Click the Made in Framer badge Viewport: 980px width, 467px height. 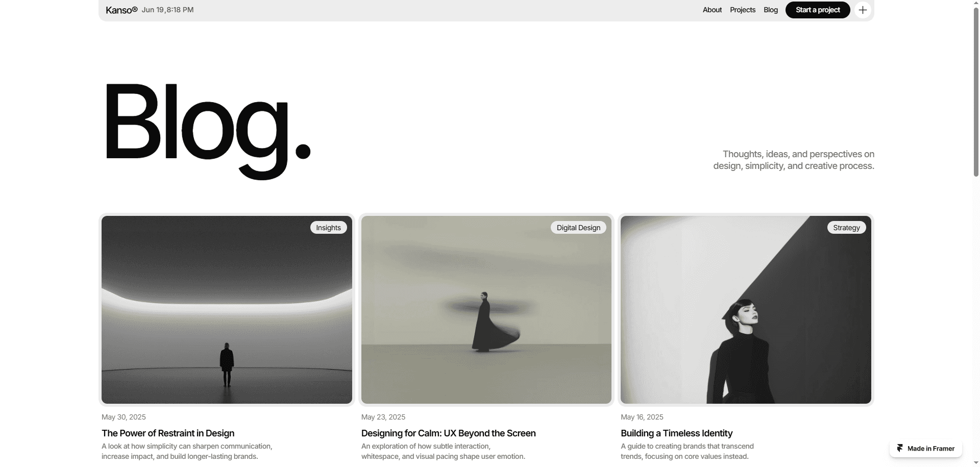click(926, 448)
